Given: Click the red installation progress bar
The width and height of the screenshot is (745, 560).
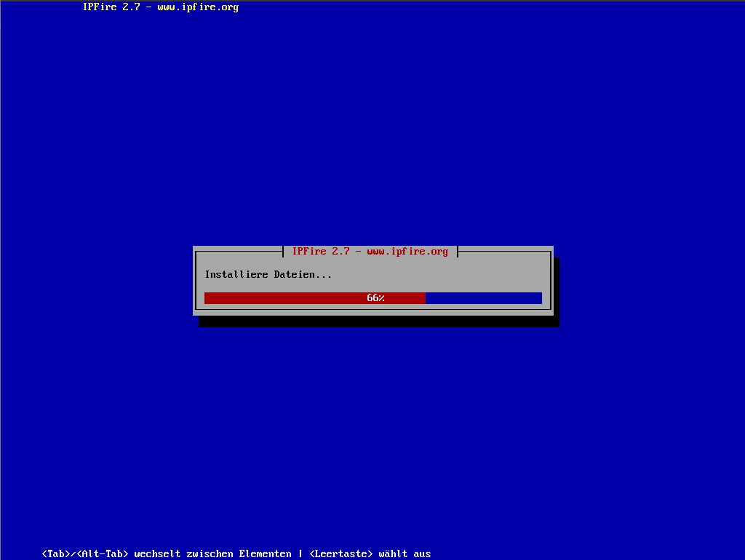Looking at the screenshot, I should [373, 297].
